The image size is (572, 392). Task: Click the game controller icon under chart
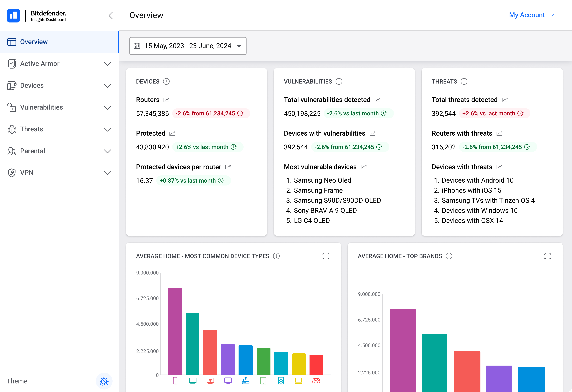[x=316, y=381]
